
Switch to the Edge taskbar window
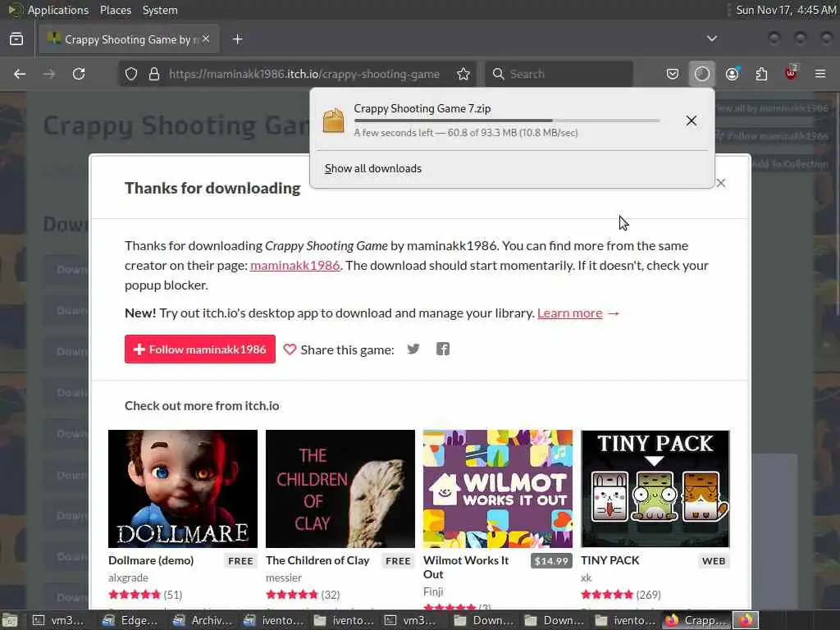[x=132, y=620]
